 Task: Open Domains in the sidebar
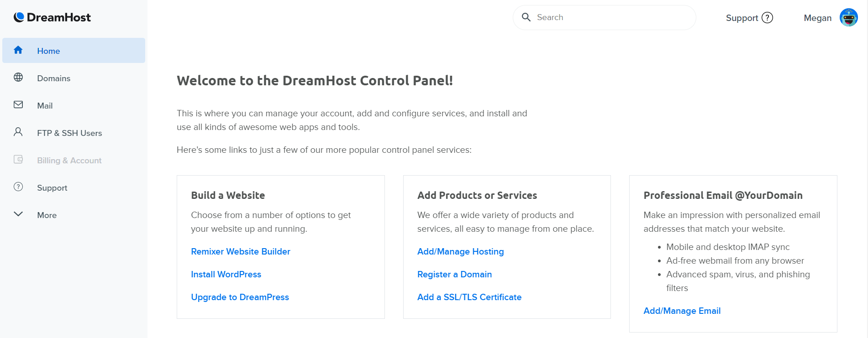click(54, 78)
